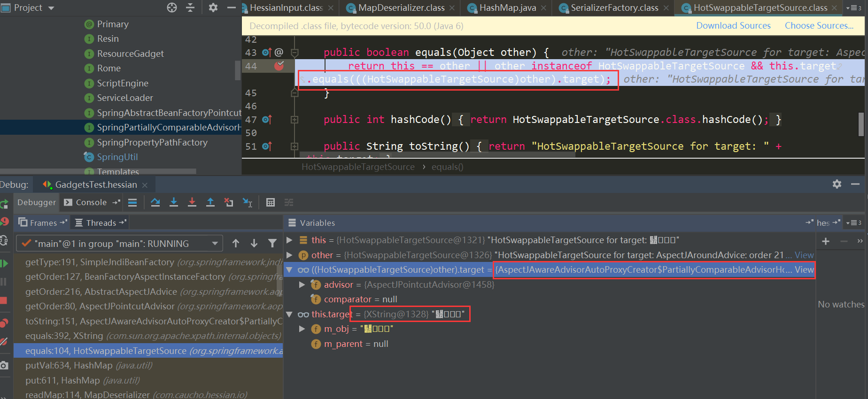
Task: Click the Drop Frame icon
Action: pos(229,202)
